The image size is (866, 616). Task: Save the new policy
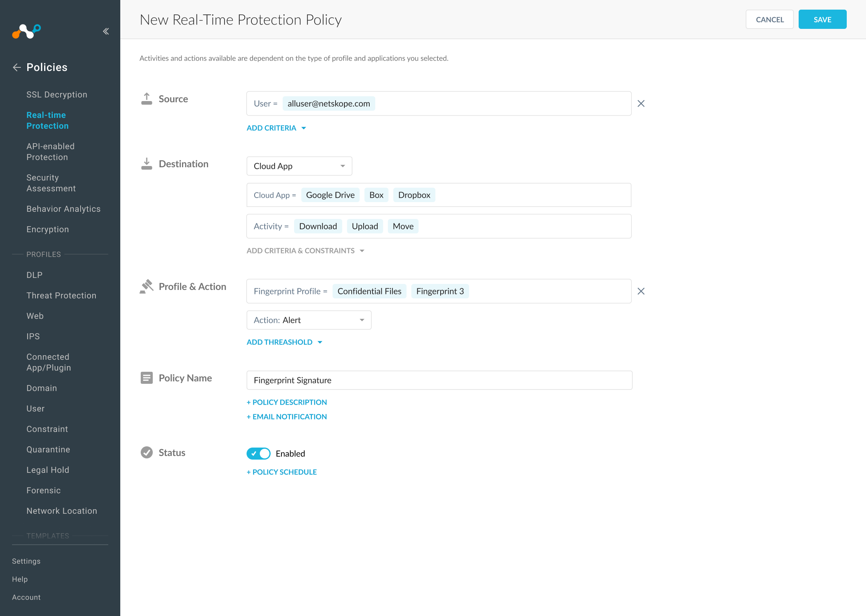(822, 19)
